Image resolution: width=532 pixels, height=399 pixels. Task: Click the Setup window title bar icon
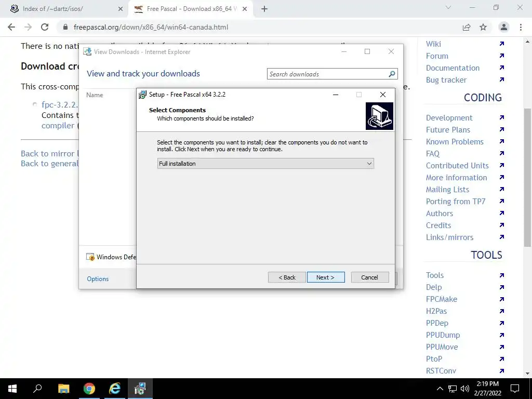[x=142, y=95]
